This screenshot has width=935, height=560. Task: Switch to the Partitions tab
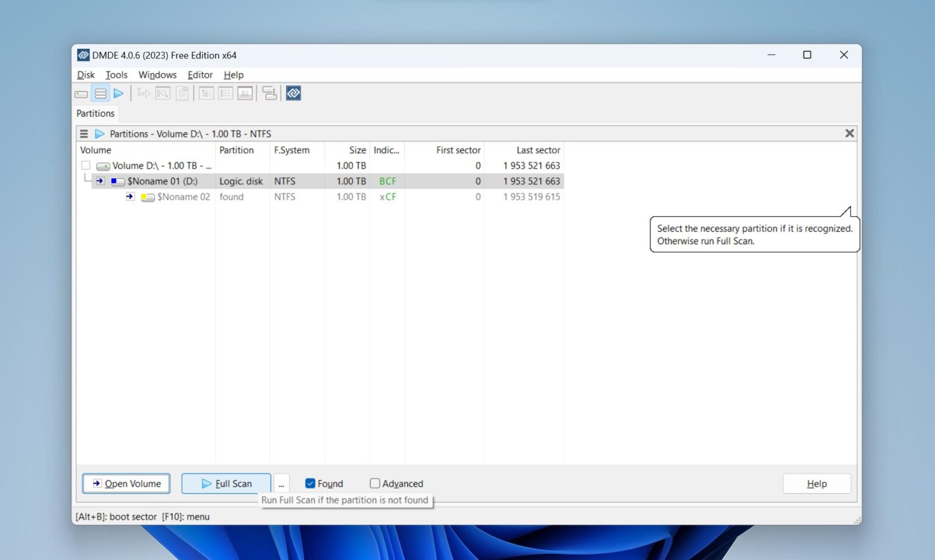pos(95,113)
